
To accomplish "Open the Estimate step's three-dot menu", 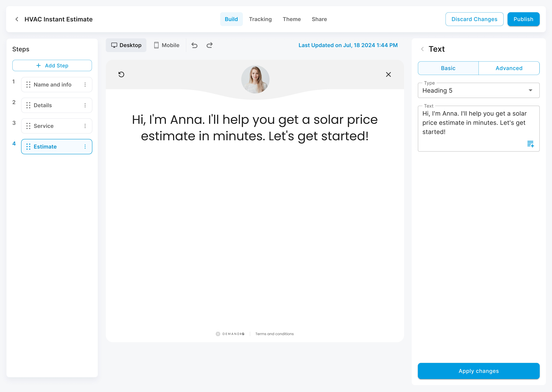I will (x=85, y=147).
